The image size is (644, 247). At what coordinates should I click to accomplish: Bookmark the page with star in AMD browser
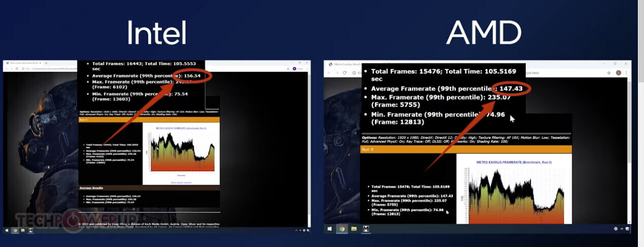point(609,73)
